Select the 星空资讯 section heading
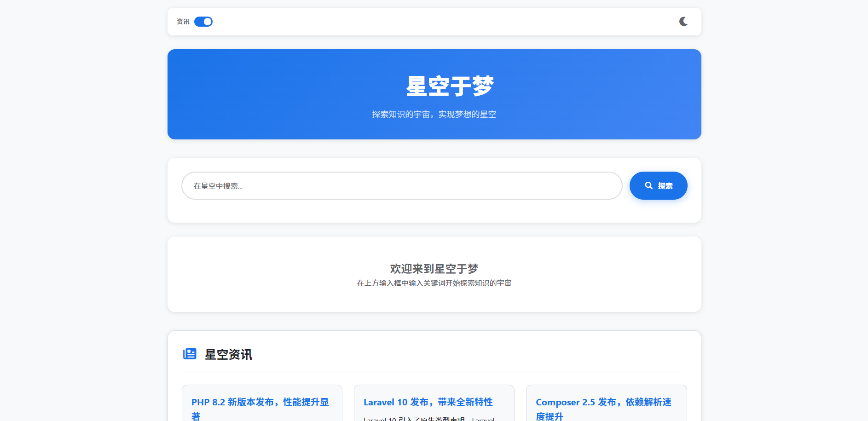Screen dimensions: 868x421 228,354
